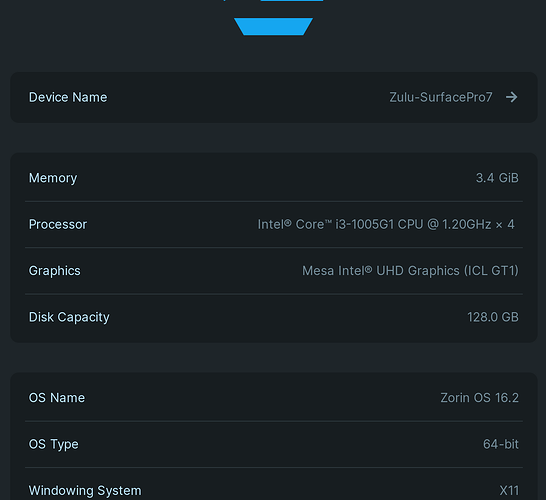Open the Device Name row
The width and height of the screenshot is (546, 500).
[274, 97]
